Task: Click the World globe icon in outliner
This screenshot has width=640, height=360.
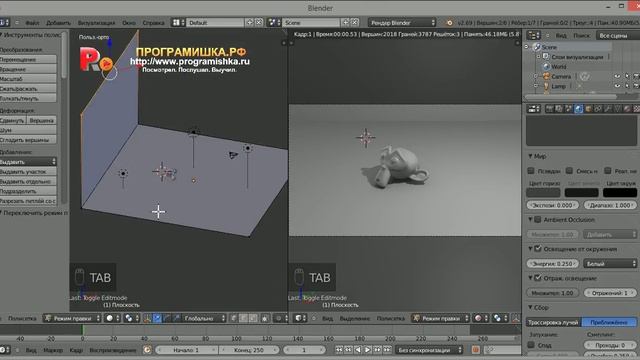Action: 546,67
